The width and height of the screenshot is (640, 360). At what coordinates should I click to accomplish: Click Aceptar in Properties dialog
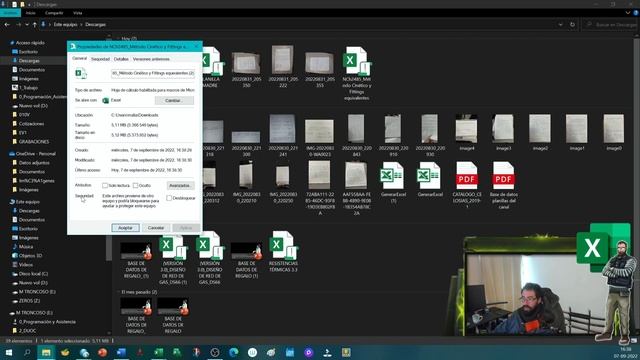pos(125,228)
